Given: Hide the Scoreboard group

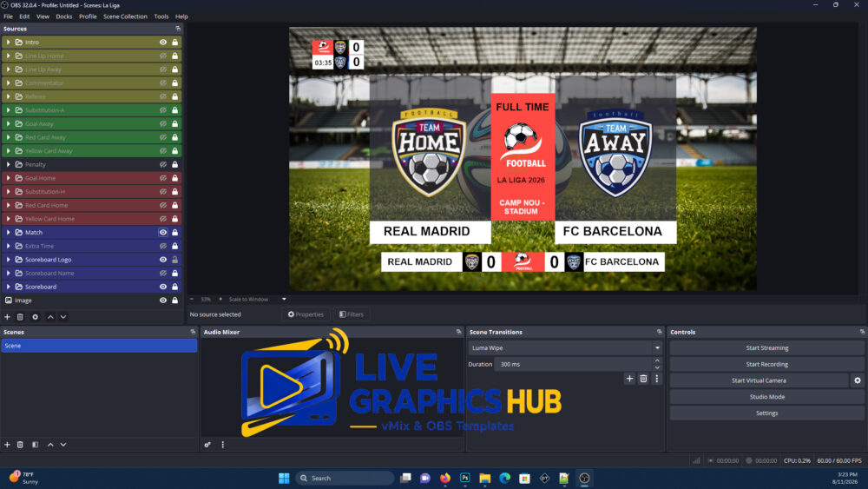Looking at the screenshot, I should click(x=163, y=287).
